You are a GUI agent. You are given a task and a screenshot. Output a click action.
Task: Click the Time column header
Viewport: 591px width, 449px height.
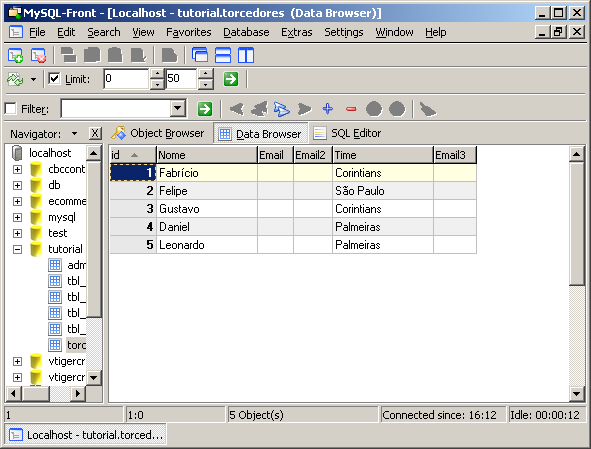coord(383,155)
